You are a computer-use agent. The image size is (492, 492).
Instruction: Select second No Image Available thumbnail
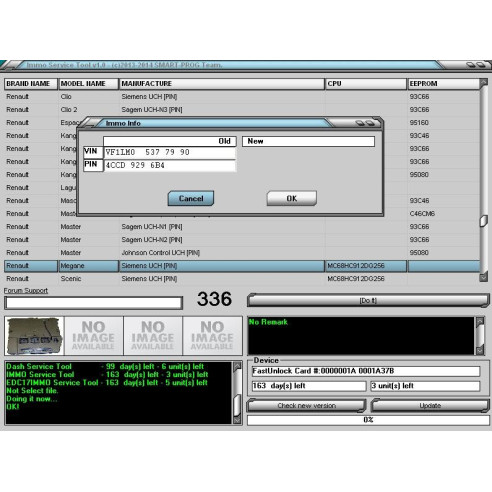pos(153,336)
